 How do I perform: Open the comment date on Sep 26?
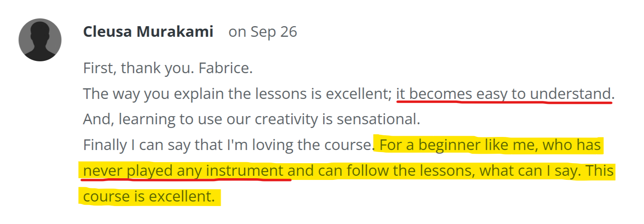[263, 32]
